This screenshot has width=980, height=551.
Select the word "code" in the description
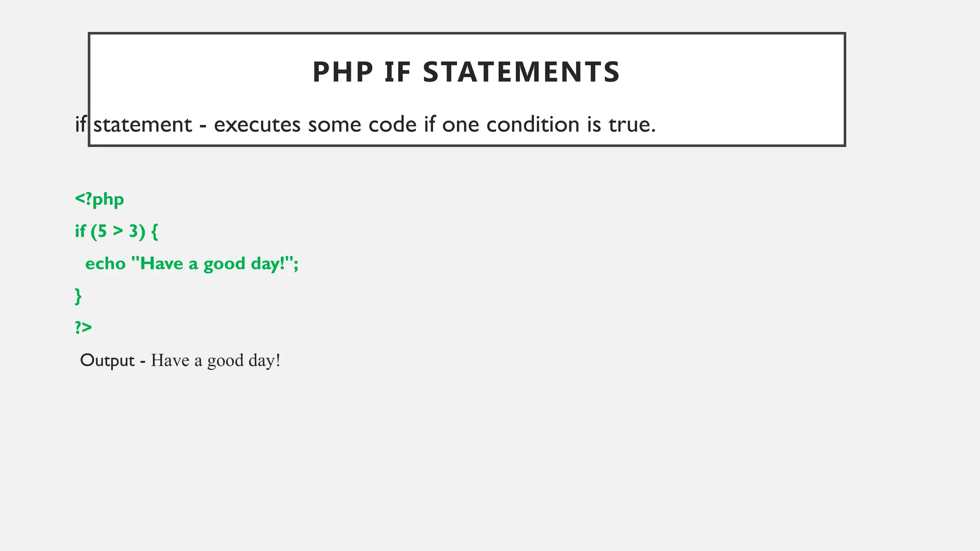(392, 125)
